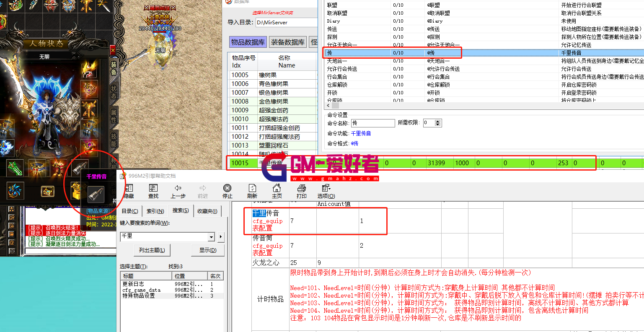Open the 装备 side tab in character panel
The height and width of the screenshot is (332, 644).
point(114,68)
